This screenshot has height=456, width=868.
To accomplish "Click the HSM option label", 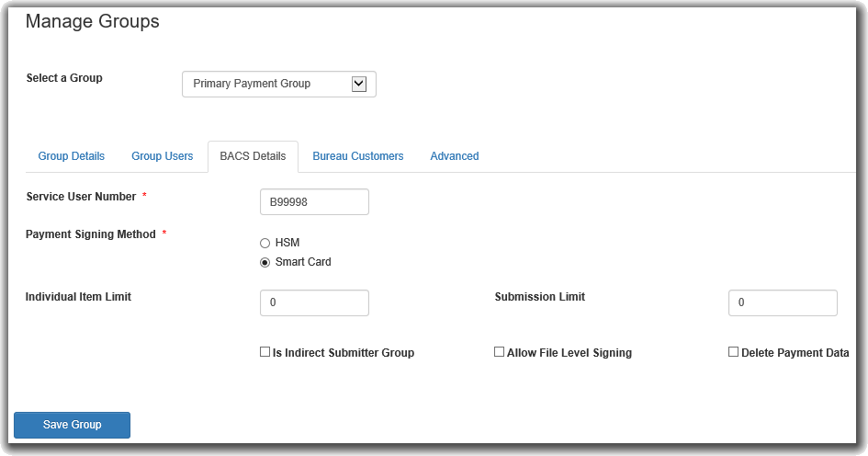I will (287, 243).
